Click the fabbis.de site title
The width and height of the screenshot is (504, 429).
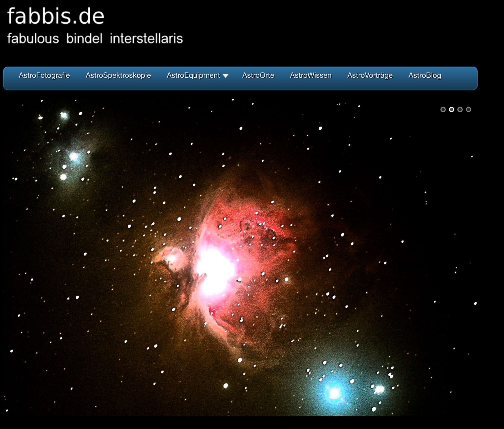[56, 16]
